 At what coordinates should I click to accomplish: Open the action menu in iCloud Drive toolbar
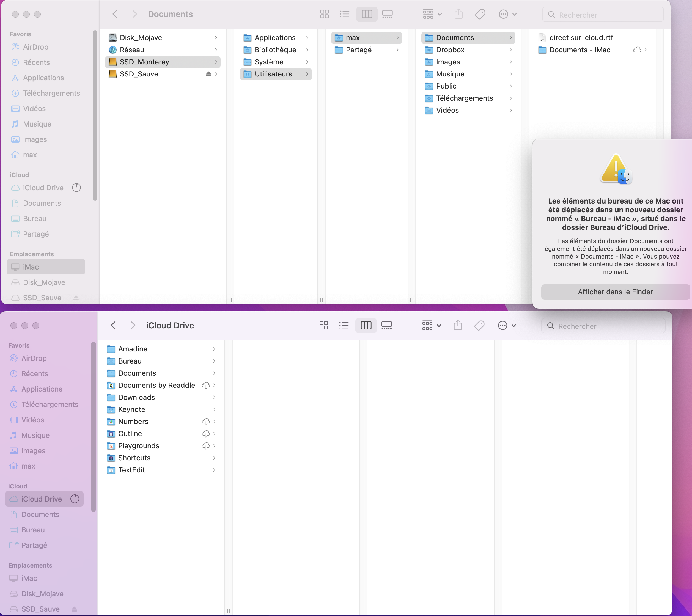(506, 326)
